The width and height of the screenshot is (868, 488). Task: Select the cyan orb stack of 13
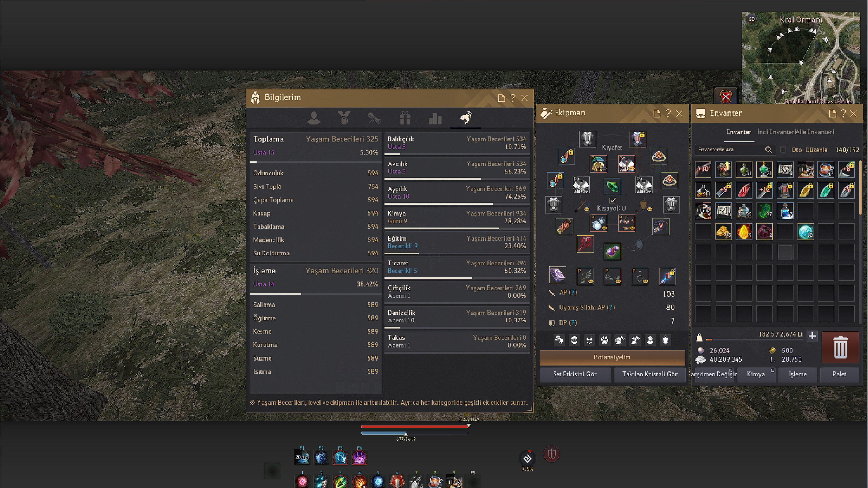(805, 232)
